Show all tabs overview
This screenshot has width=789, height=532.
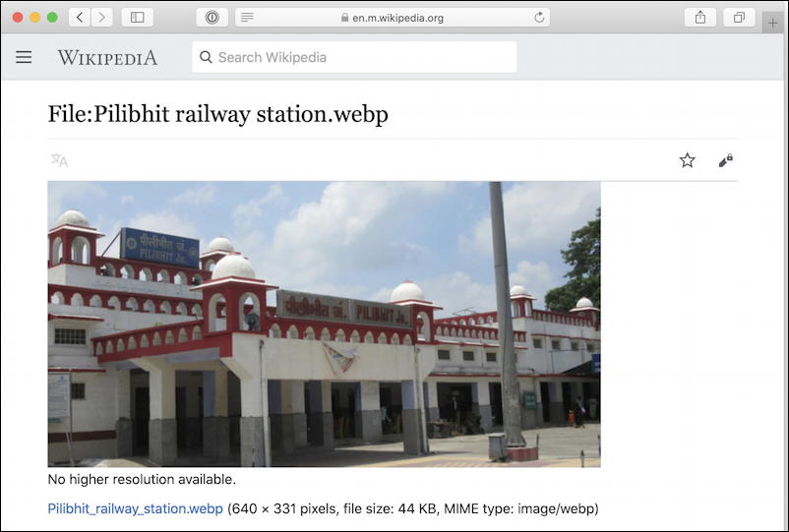739,18
